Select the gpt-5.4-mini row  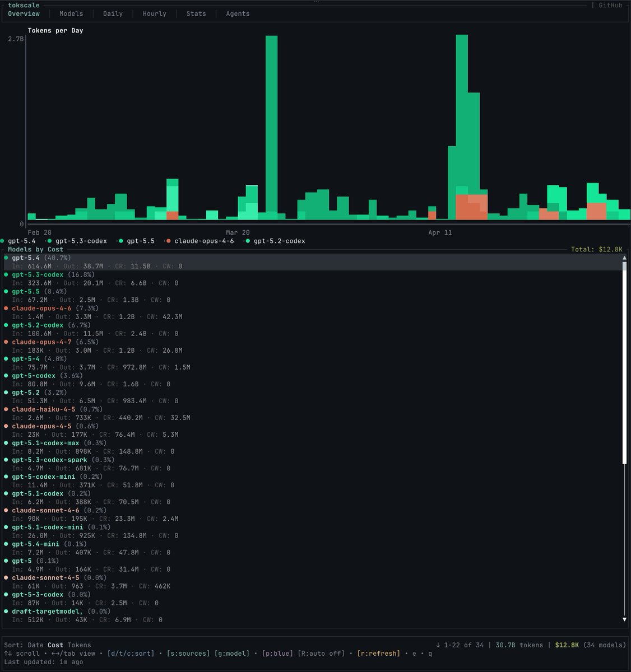[x=313, y=548]
